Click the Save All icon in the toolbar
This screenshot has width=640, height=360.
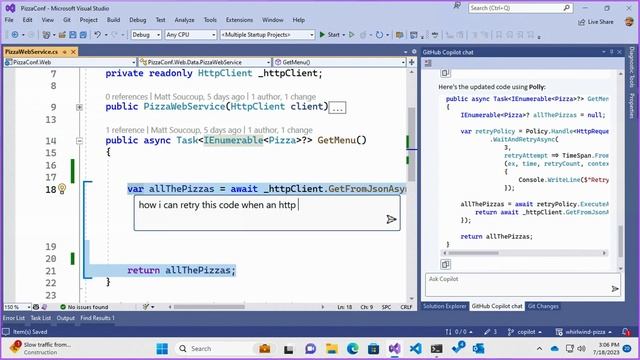coord(83,35)
